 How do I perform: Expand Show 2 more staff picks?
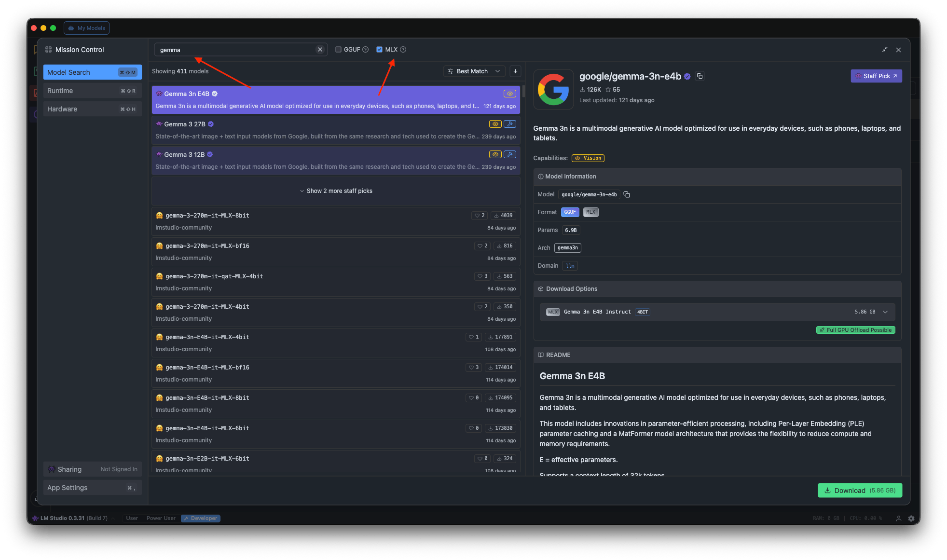pyautogui.click(x=336, y=191)
